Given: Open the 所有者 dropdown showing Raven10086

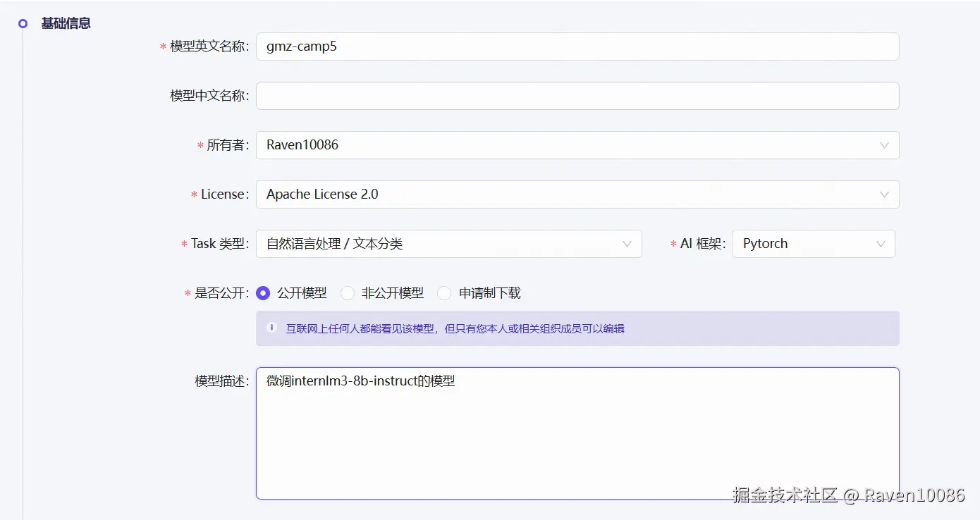Looking at the screenshot, I should click(577, 145).
